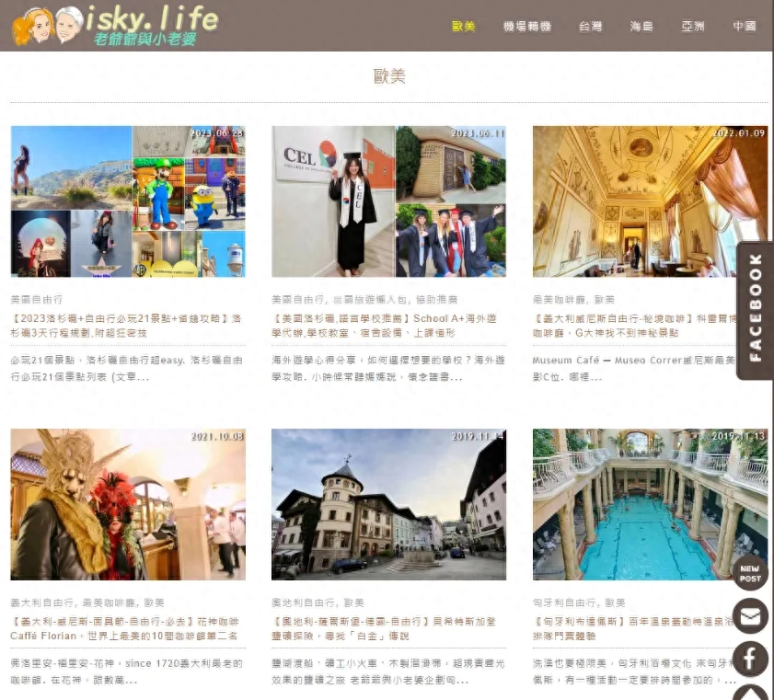The width and height of the screenshot is (774, 700).
Task: Open the 台灣 menu item
Action: pos(590,27)
